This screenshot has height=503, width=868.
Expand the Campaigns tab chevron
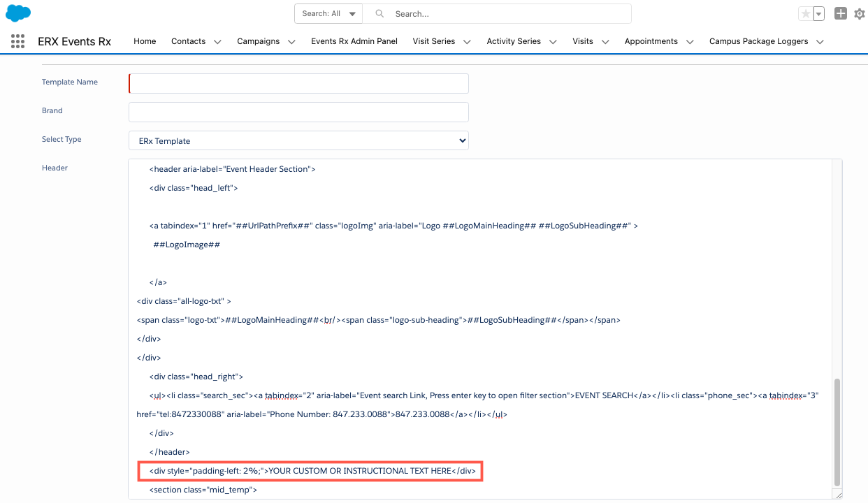pyautogui.click(x=291, y=42)
